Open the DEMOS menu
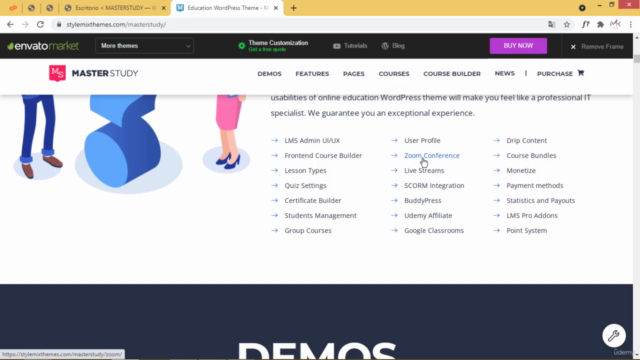This screenshot has width=640, height=360. 269,73
